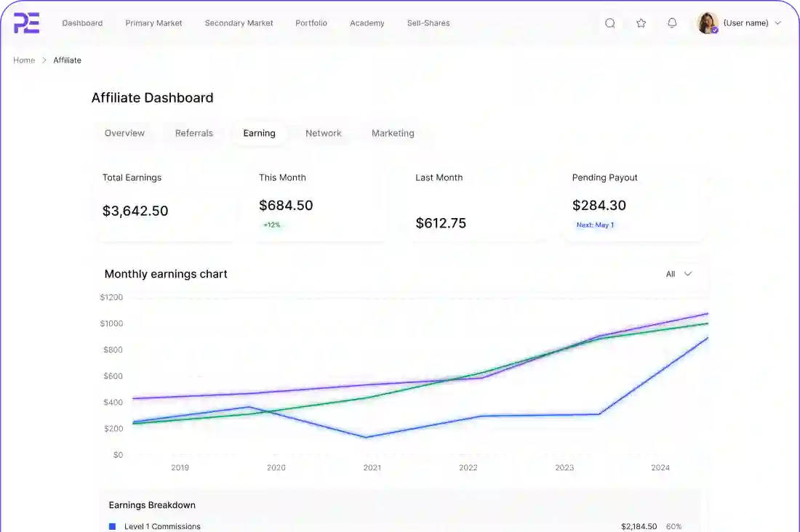The image size is (800, 532).
Task: Click the 2024 x-axis label
Action: pos(660,468)
